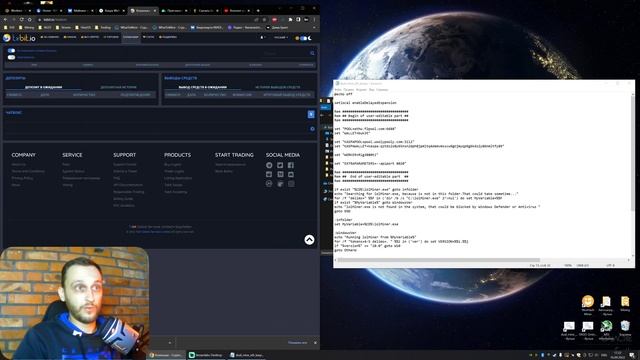
Task: Click the taskbar clock
Action: click(x=617, y=355)
